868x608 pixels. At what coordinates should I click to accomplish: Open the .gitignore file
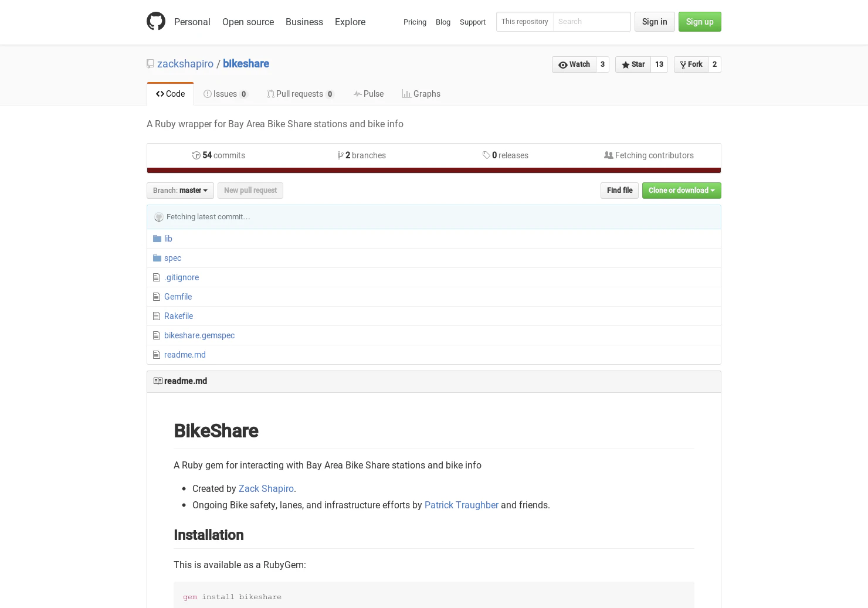click(181, 277)
